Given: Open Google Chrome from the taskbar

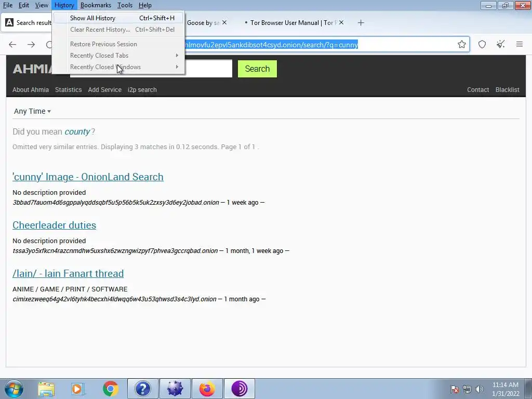Looking at the screenshot, I should click(111, 389).
